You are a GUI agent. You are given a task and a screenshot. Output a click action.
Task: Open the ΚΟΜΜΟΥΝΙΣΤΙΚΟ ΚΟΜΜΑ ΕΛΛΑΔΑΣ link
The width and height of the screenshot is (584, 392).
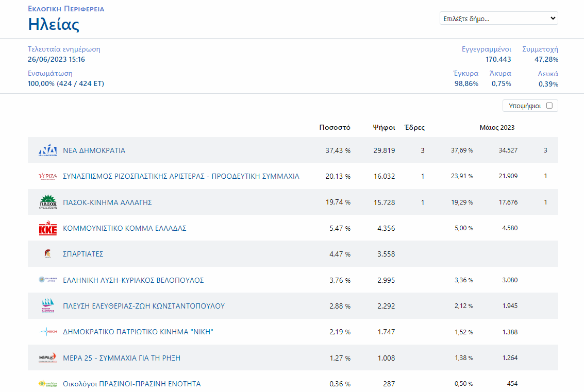[124, 228]
